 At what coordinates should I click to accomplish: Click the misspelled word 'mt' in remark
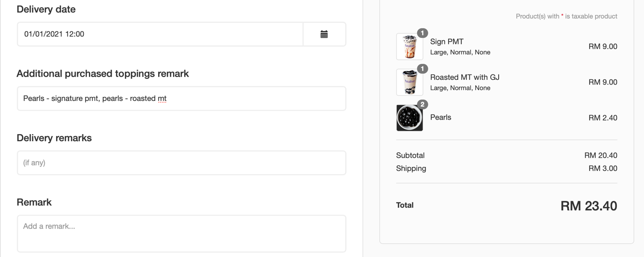coord(162,99)
